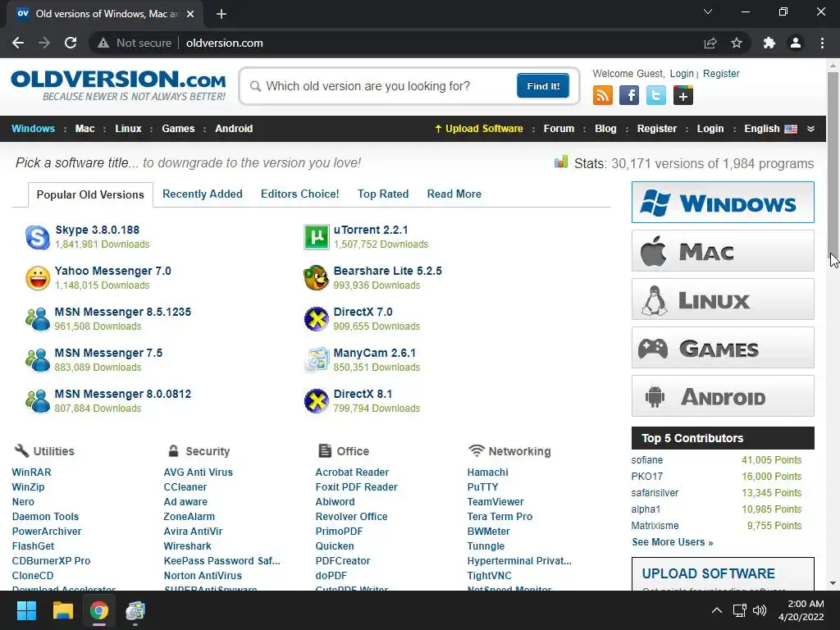The width and height of the screenshot is (840, 630).
Task: Click the big Games platform button
Action: pyautogui.click(x=723, y=348)
